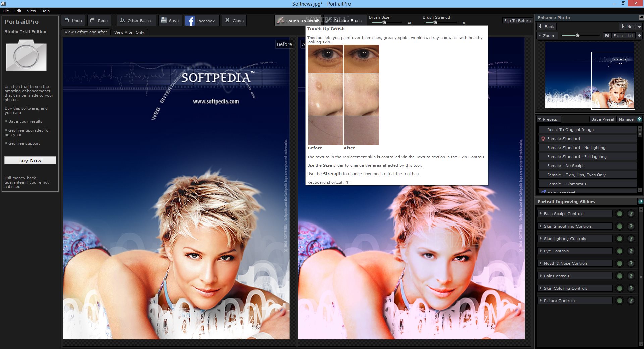Select the Restore Brush tool
The height and width of the screenshot is (349, 644).
coord(345,20)
